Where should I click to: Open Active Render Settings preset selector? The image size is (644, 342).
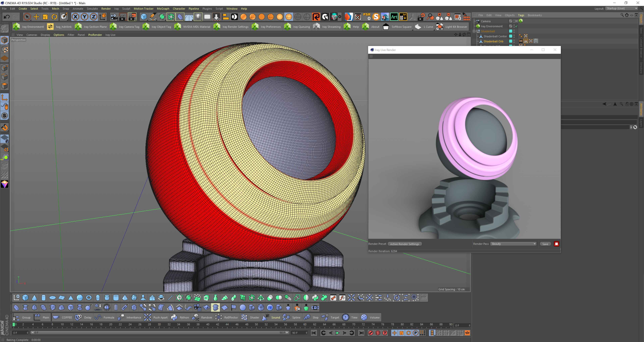pyautogui.click(x=405, y=244)
